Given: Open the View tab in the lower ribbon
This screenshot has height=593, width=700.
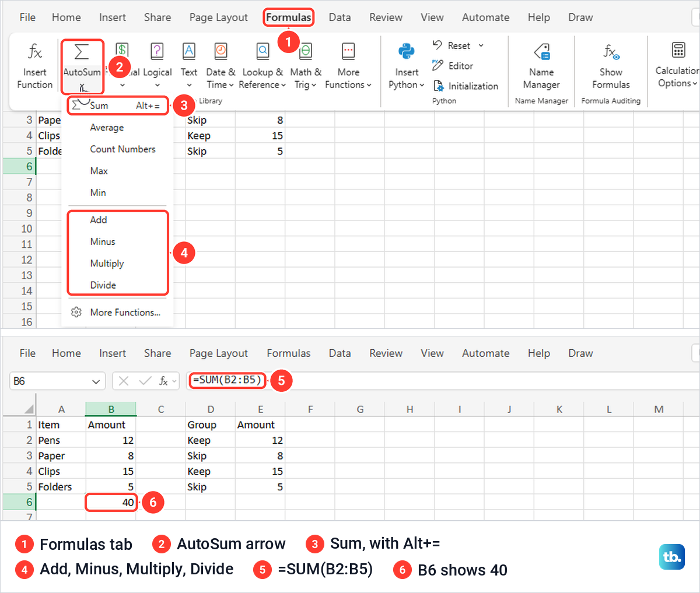Looking at the screenshot, I should click(432, 353).
